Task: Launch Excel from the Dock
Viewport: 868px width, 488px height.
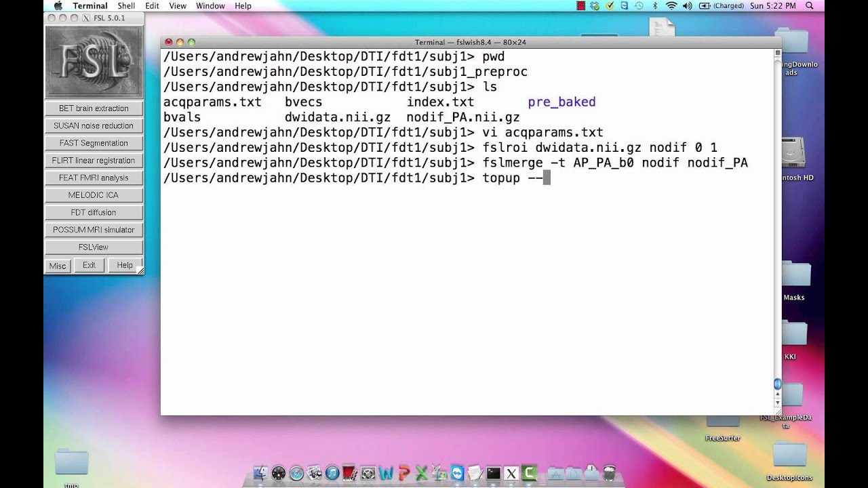Action: point(422,473)
